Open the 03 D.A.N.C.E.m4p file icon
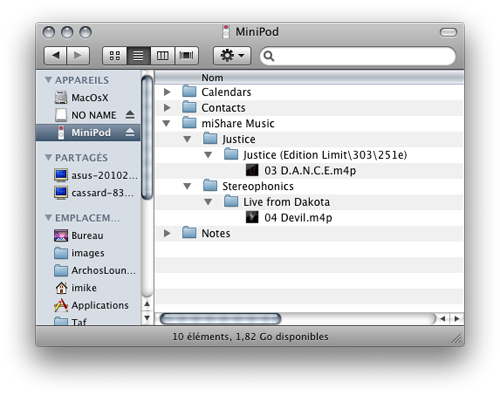This screenshot has height=395, width=500. click(x=252, y=170)
